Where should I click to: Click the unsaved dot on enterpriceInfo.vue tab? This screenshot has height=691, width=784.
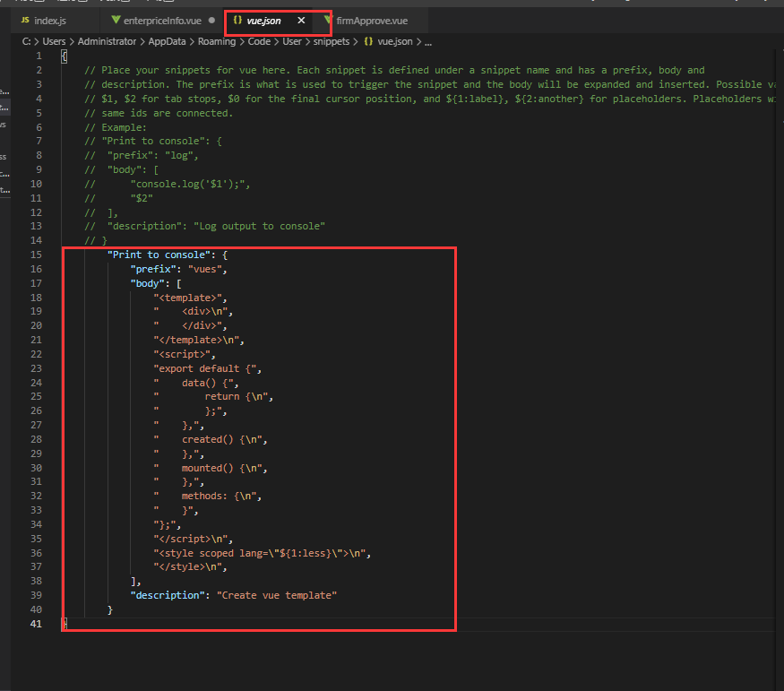click(x=211, y=20)
